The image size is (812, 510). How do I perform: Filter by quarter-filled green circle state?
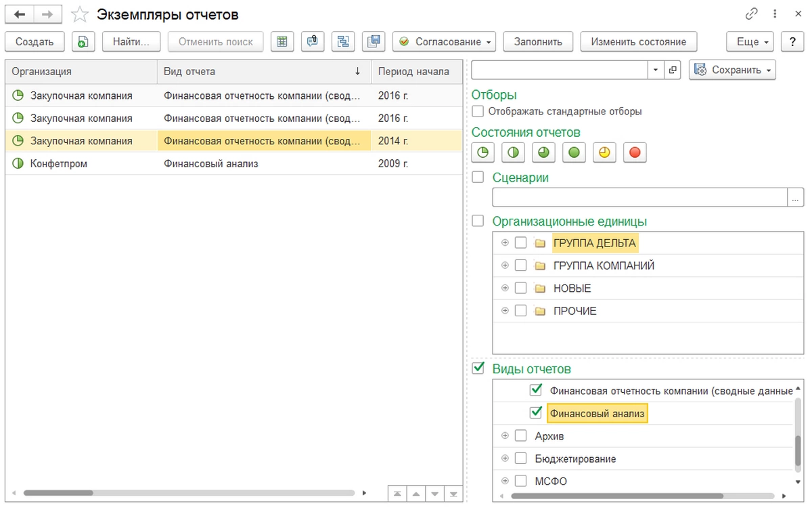coord(483,152)
